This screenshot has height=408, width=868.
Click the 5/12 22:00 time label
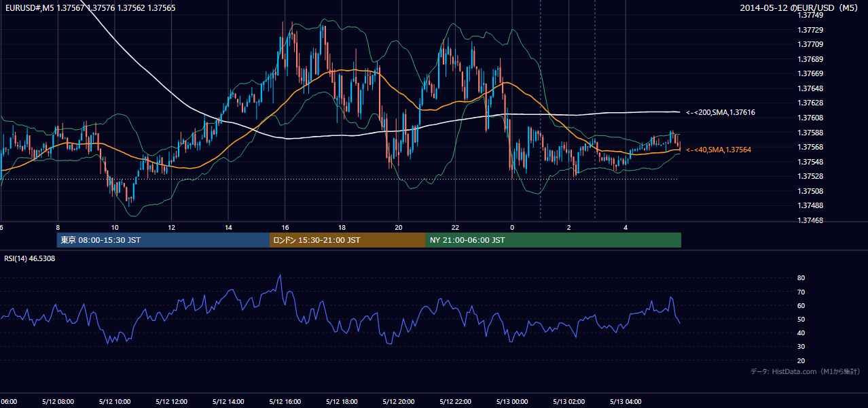pos(455,402)
